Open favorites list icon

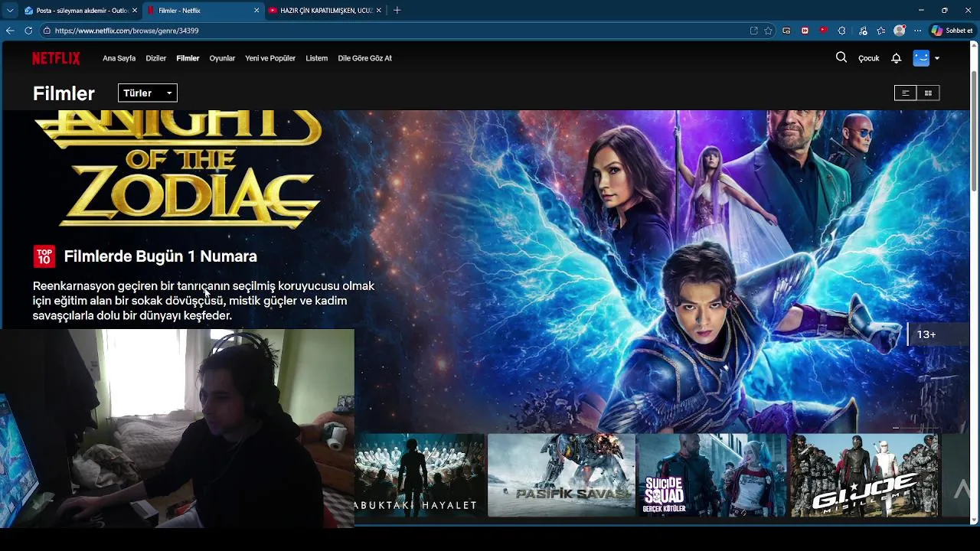881,31
